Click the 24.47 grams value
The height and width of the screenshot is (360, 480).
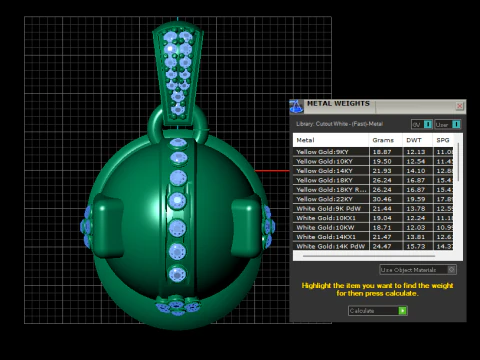click(382, 246)
